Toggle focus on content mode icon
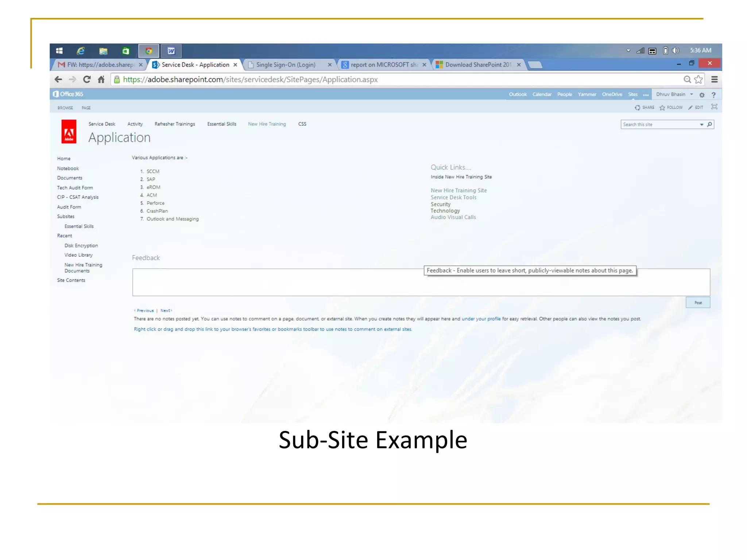 [x=714, y=107]
